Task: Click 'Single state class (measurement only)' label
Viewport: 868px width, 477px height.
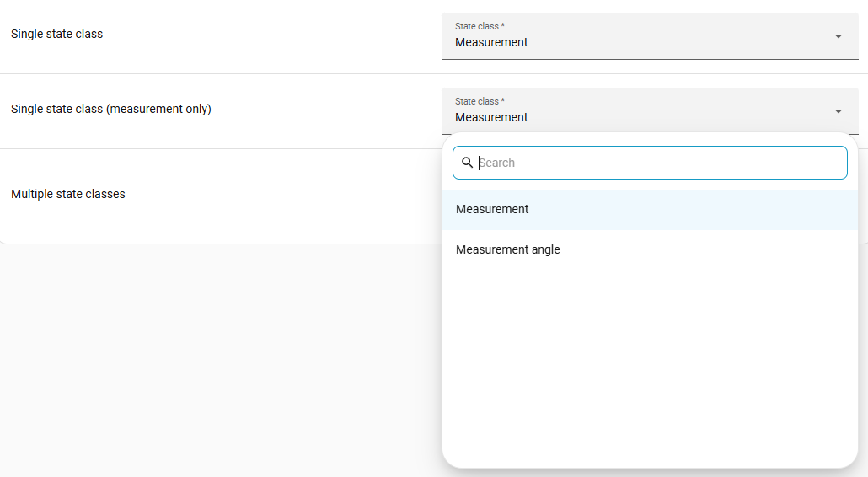Action: 111,109
